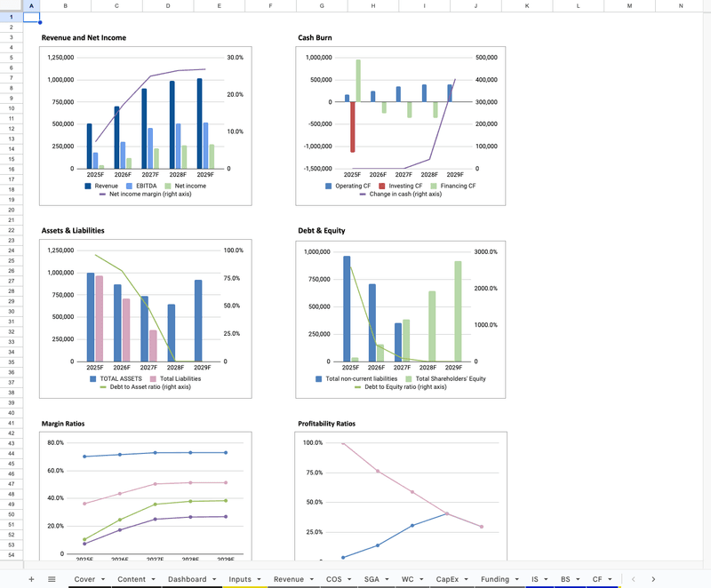Click the blue Revenue legend swatch
The width and height of the screenshot is (711, 588).
coord(88,186)
